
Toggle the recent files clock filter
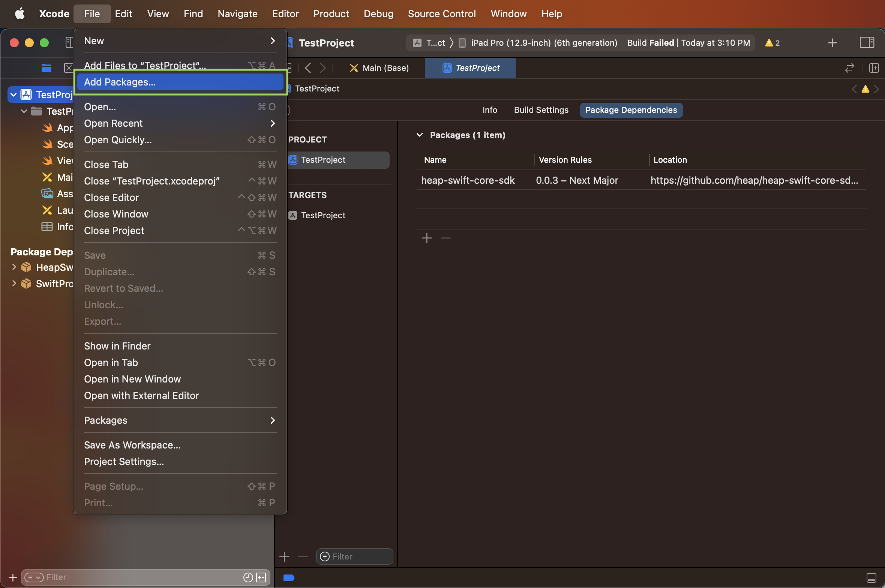pyautogui.click(x=248, y=577)
